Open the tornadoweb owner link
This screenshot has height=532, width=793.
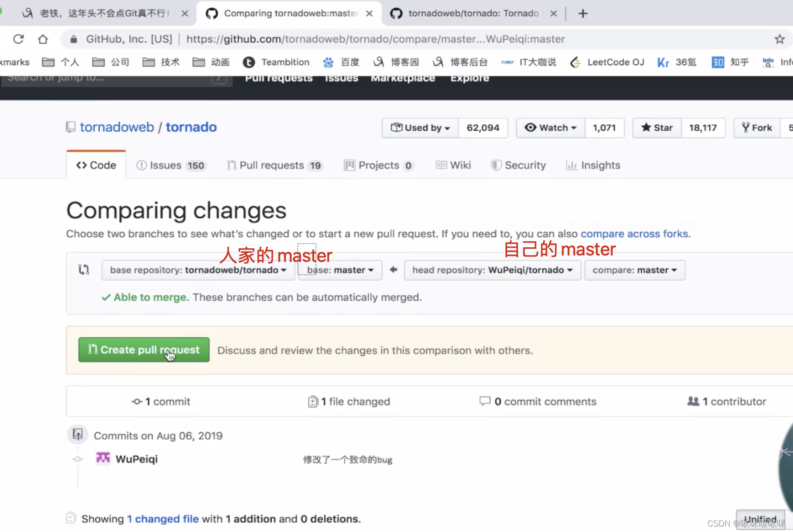click(117, 127)
